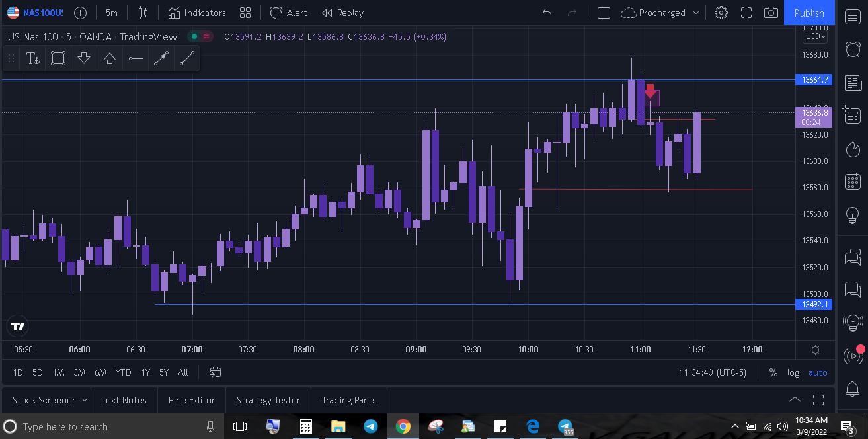Set range to 1D
This screenshot has width=868, height=439.
coord(18,372)
